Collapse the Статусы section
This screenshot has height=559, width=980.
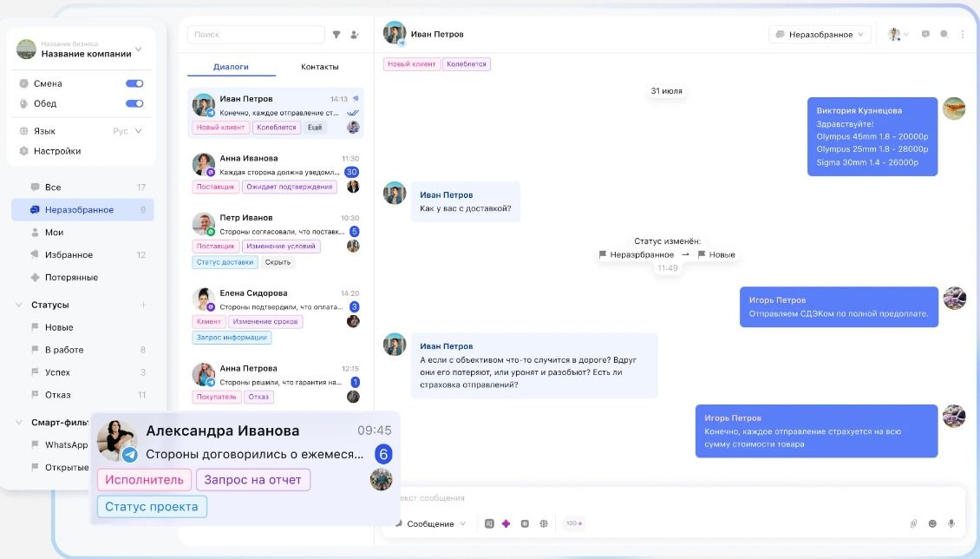point(19,305)
